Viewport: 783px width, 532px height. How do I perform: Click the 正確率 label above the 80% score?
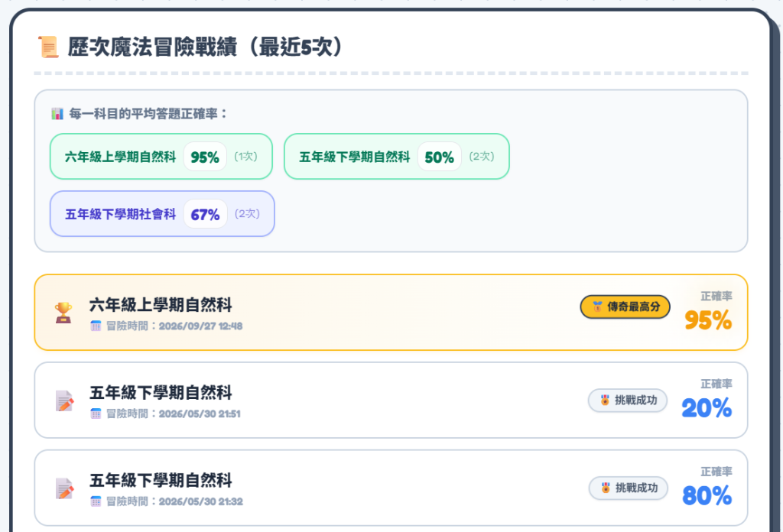[x=716, y=472]
